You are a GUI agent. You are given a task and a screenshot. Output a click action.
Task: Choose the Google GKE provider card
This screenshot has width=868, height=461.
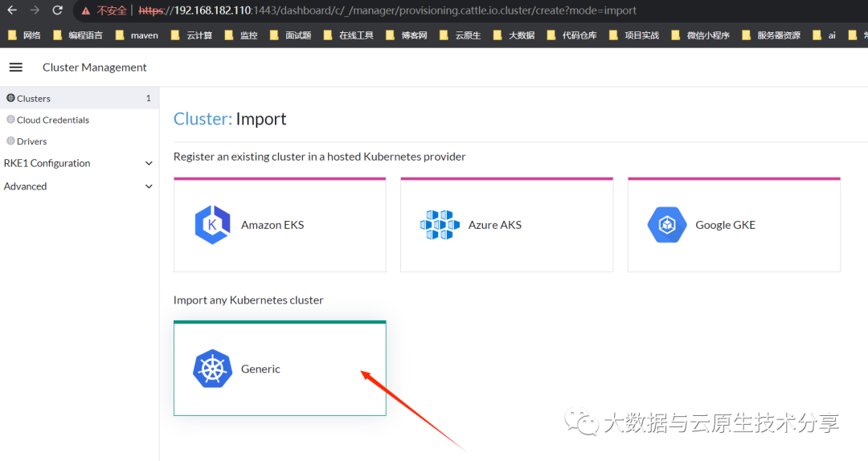click(734, 225)
